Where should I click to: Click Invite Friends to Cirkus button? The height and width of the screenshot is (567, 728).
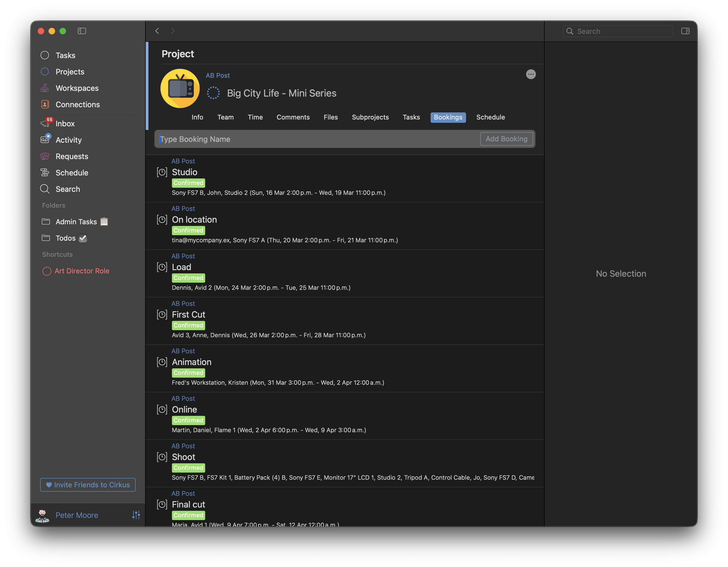(88, 485)
